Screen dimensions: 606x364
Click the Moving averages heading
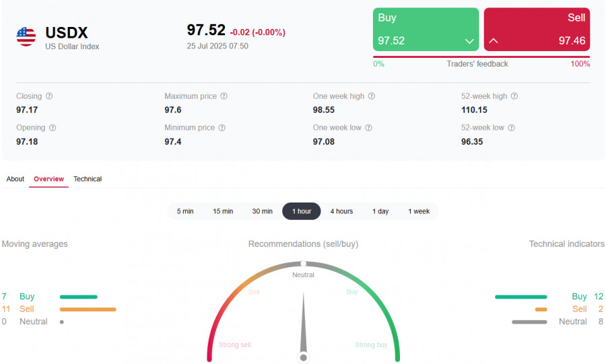click(x=35, y=244)
